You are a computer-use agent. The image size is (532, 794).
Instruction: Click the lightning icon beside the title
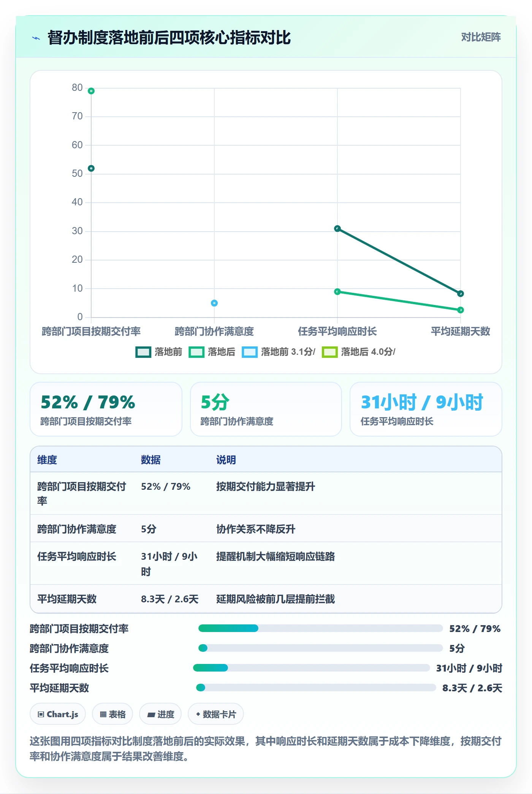click(36, 38)
